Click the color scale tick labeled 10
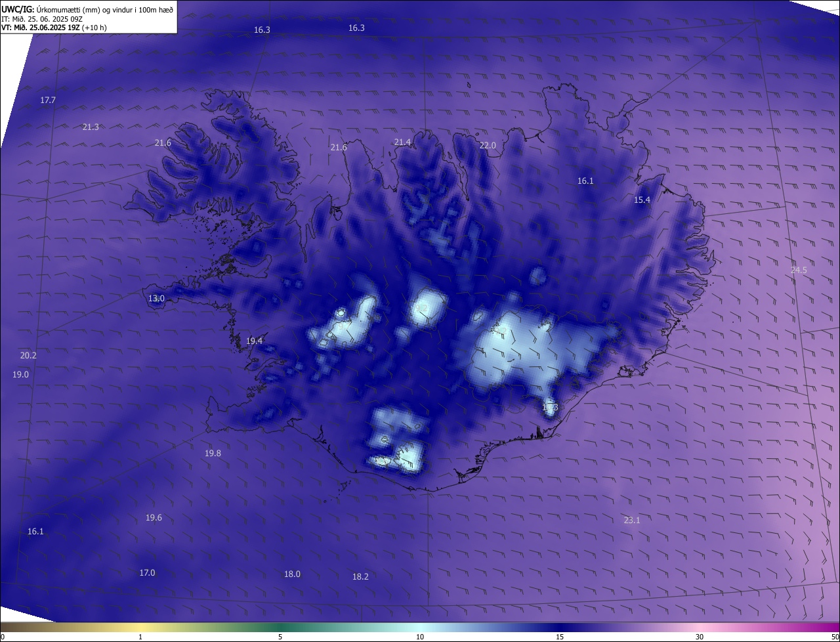 [420, 637]
